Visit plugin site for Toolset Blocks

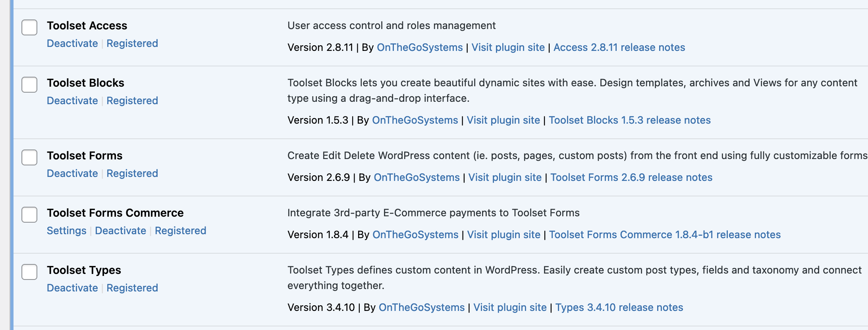(x=503, y=120)
